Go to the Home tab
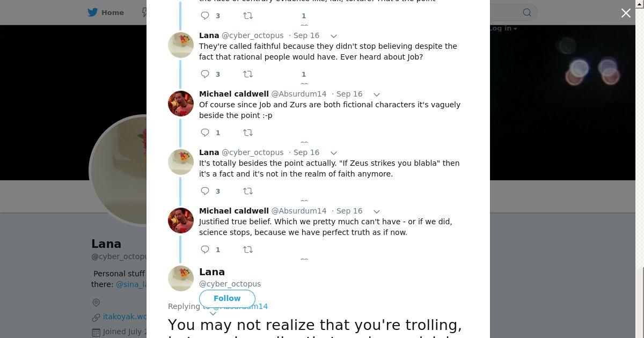644x338 pixels. pos(106,12)
